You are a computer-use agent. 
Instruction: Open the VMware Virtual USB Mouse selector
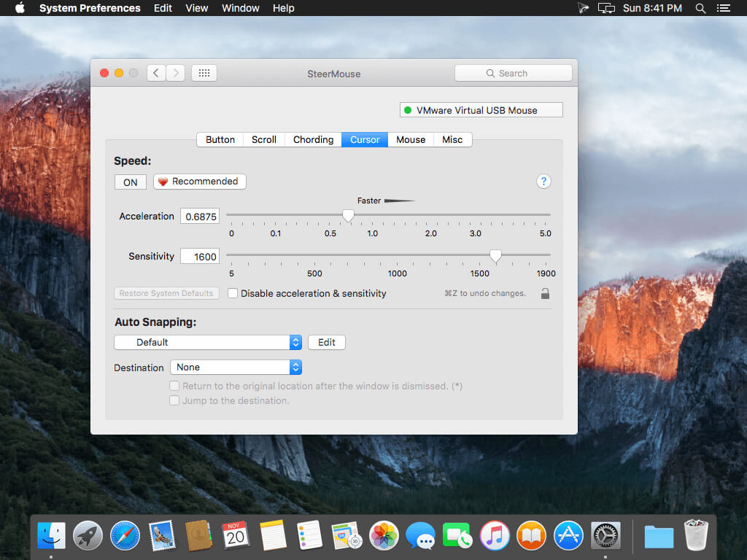tap(481, 110)
